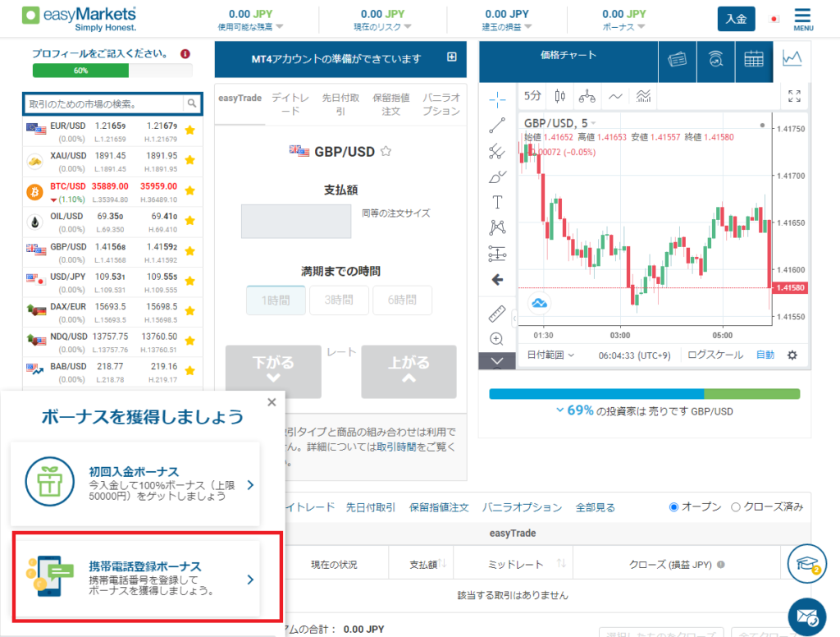Click the 下がる sell button

click(273, 372)
